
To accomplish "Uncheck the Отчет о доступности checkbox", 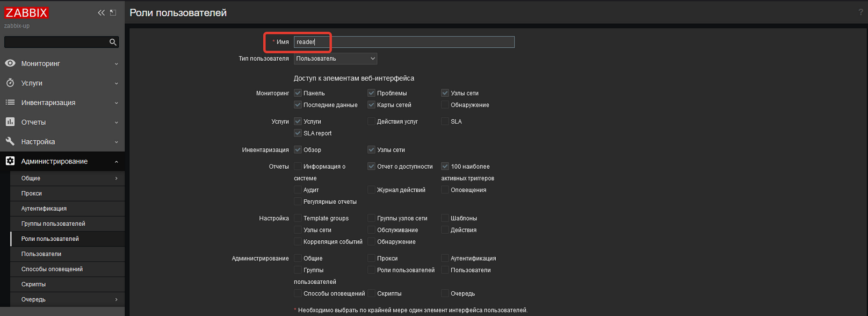I will click(371, 167).
